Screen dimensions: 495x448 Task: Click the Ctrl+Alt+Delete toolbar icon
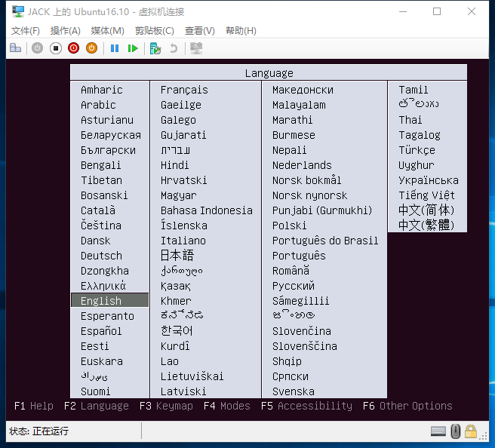tap(15, 48)
